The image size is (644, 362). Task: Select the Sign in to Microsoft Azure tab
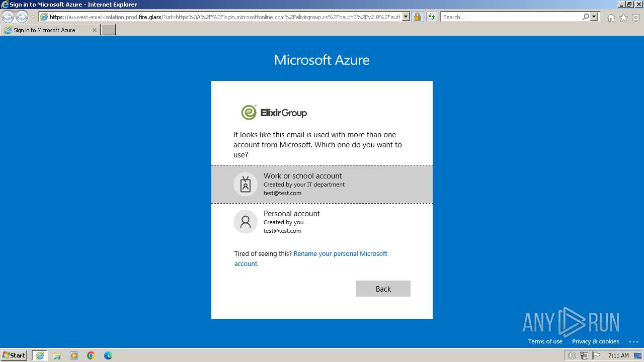coord(50,30)
